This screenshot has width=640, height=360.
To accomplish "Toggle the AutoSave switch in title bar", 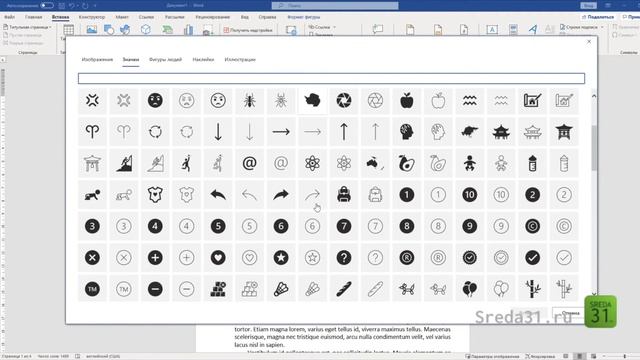I will click(x=47, y=6).
